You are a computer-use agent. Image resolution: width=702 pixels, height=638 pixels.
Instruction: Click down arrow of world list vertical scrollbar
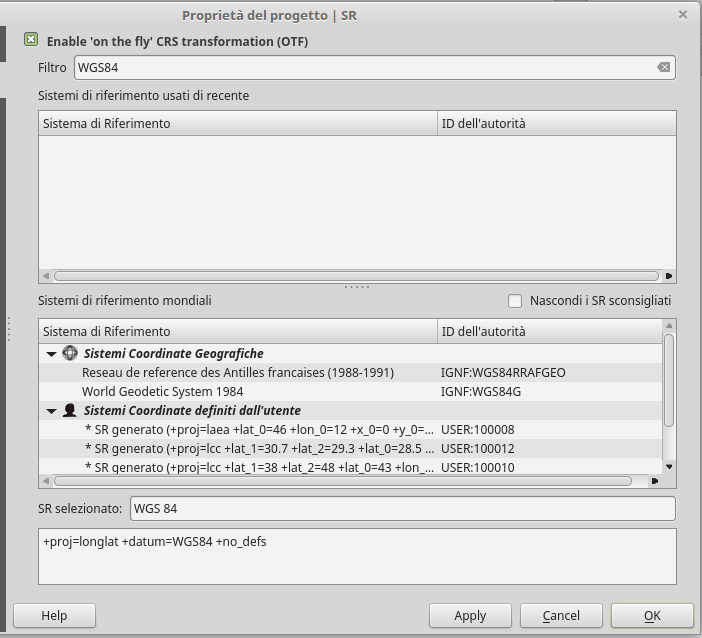pyautogui.click(x=669, y=467)
